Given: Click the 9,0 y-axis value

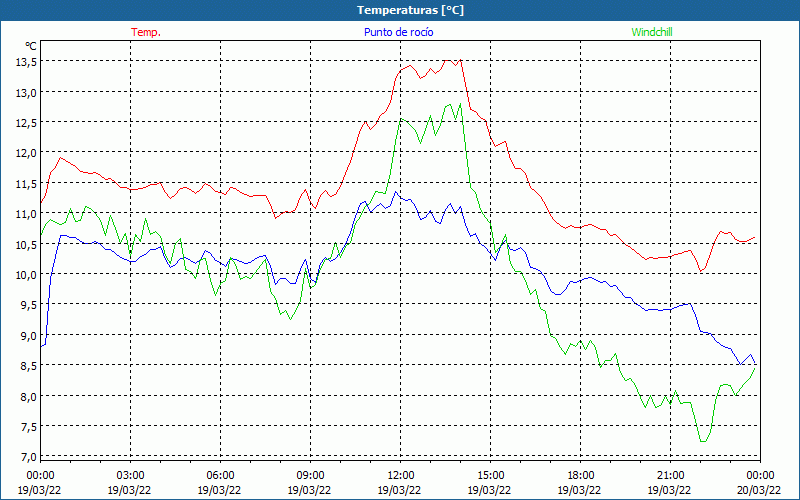Looking at the screenshot, I should coord(28,335).
